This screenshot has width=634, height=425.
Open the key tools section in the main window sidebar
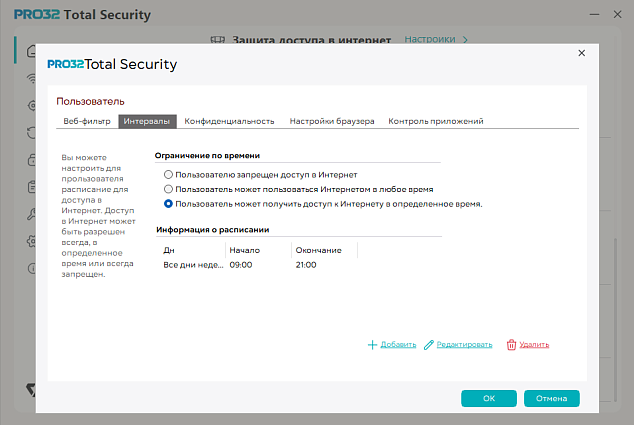[32, 214]
